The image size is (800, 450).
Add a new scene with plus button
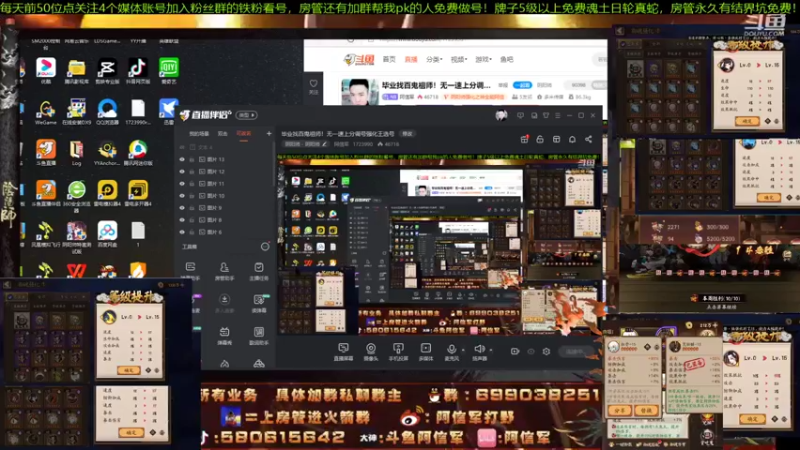[x=269, y=134]
